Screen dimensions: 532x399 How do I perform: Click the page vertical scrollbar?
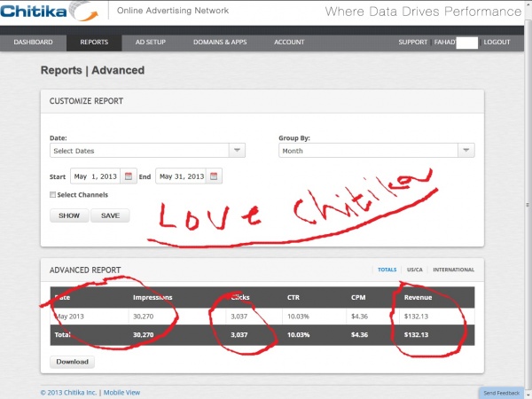pyautogui.click(x=528, y=204)
